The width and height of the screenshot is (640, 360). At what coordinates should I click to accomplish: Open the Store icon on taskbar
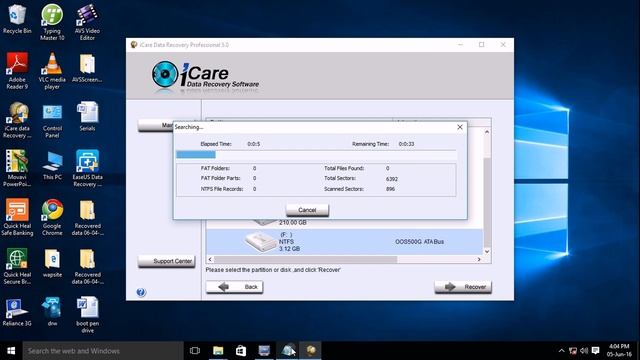241,351
